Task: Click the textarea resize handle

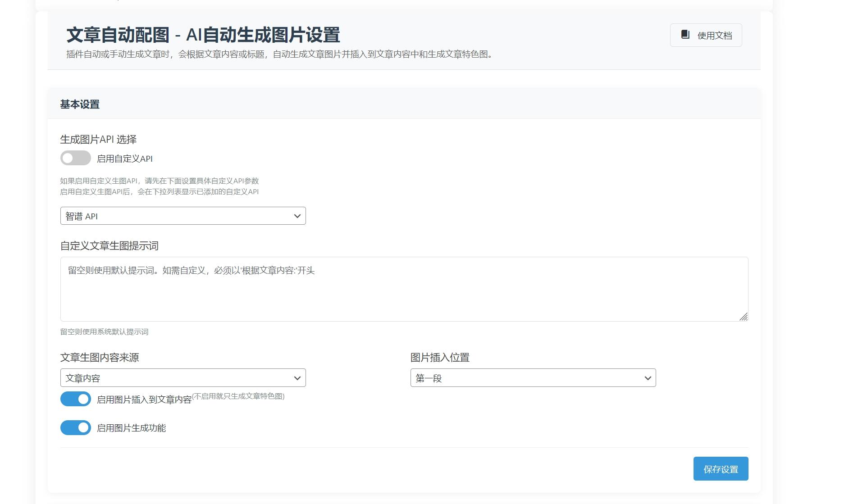Action: 744,317
